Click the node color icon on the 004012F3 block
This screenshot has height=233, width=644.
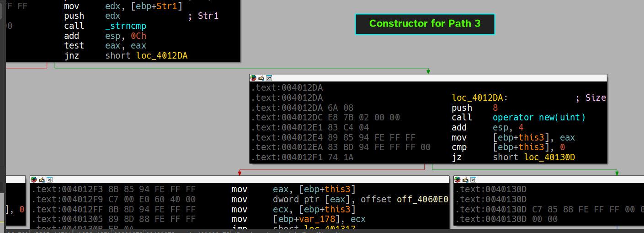tap(34, 180)
